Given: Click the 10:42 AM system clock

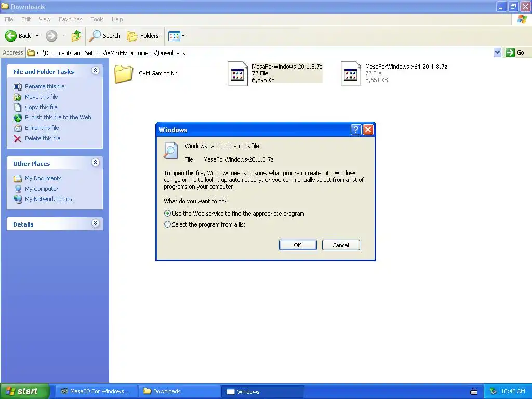Looking at the screenshot, I should pyautogui.click(x=513, y=391).
